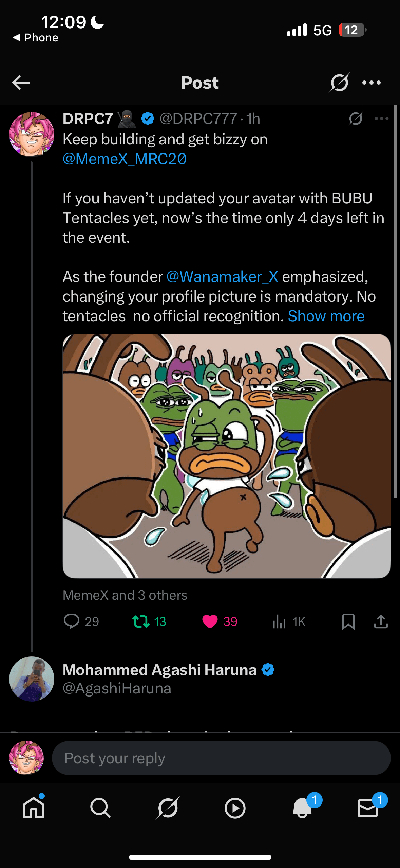Open the three-dots menu on DRPC7's post
400x868 pixels.
(381, 119)
